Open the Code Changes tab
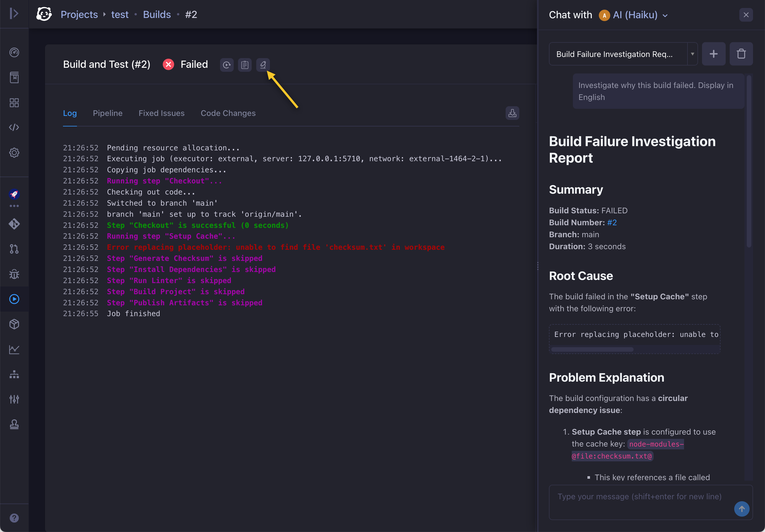The height and width of the screenshot is (532, 765). point(228,113)
